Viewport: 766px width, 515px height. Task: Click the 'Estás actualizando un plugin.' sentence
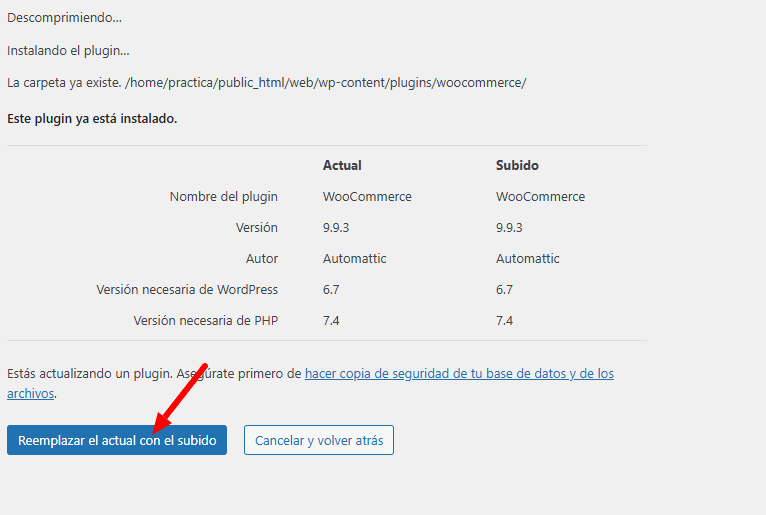point(90,374)
